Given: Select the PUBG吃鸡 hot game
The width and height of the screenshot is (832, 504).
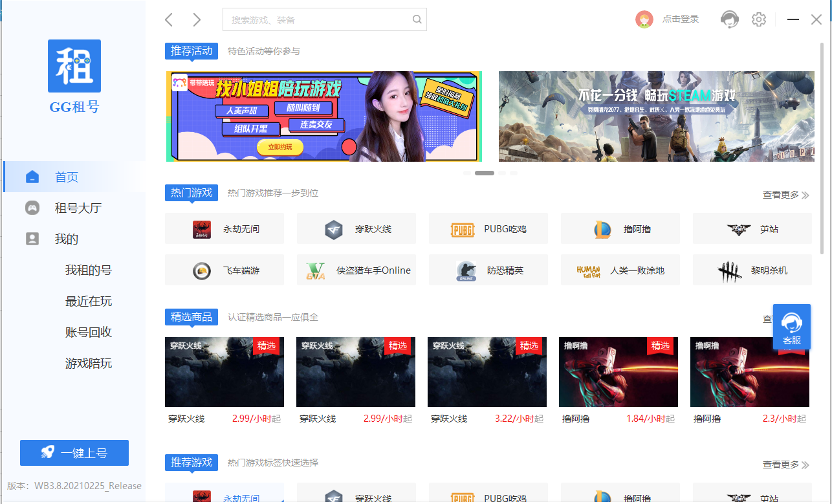Looking at the screenshot, I should pos(488,229).
